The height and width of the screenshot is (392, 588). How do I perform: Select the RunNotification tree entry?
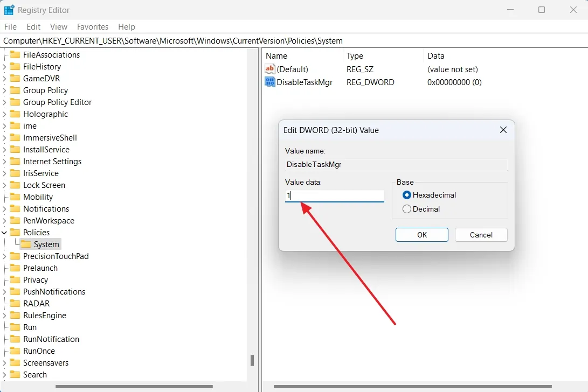click(x=51, y=339)
